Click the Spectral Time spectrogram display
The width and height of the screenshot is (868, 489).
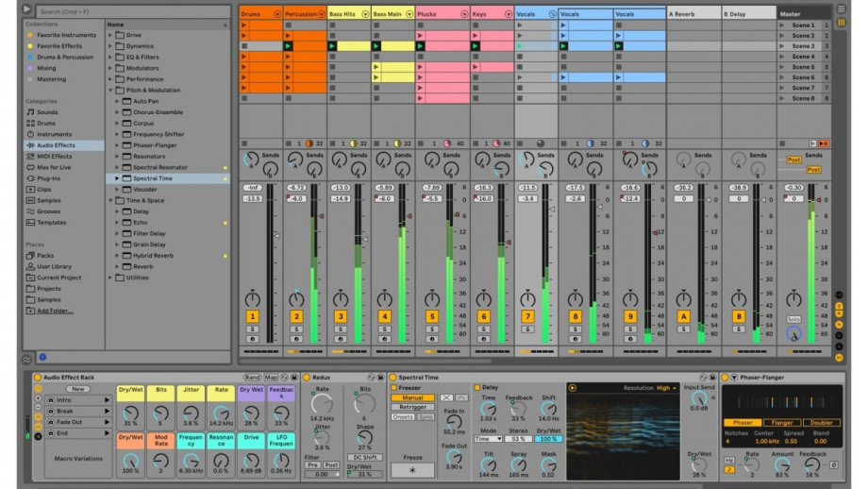click(x=622, y=436)
